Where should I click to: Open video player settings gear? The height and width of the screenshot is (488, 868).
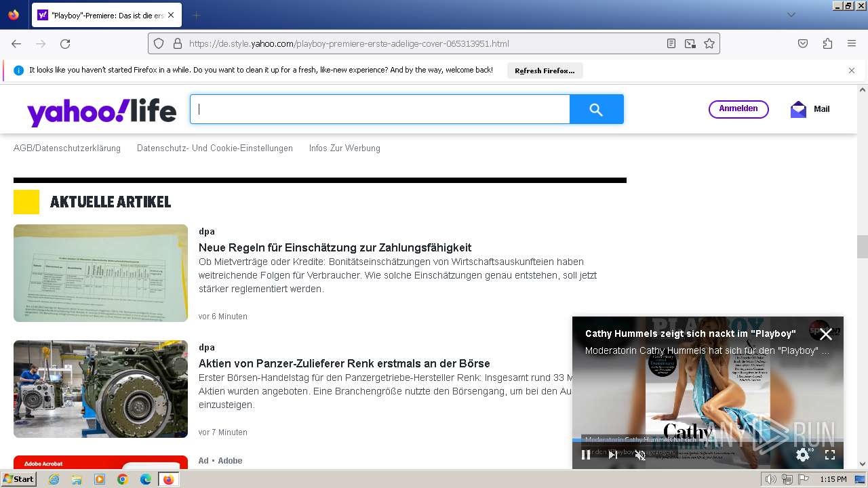803,455
